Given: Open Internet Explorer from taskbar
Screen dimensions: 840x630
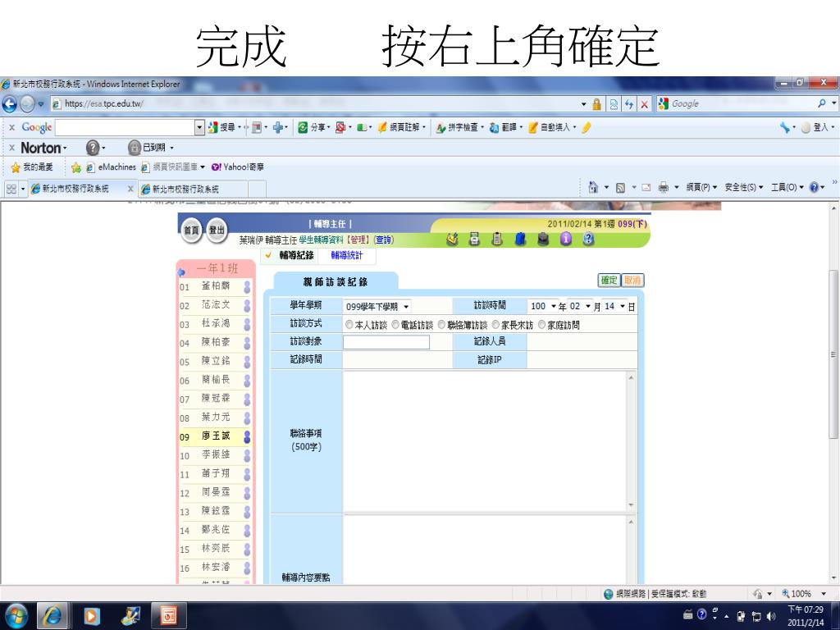Looking at the screenshot, I should click(52, 616).
